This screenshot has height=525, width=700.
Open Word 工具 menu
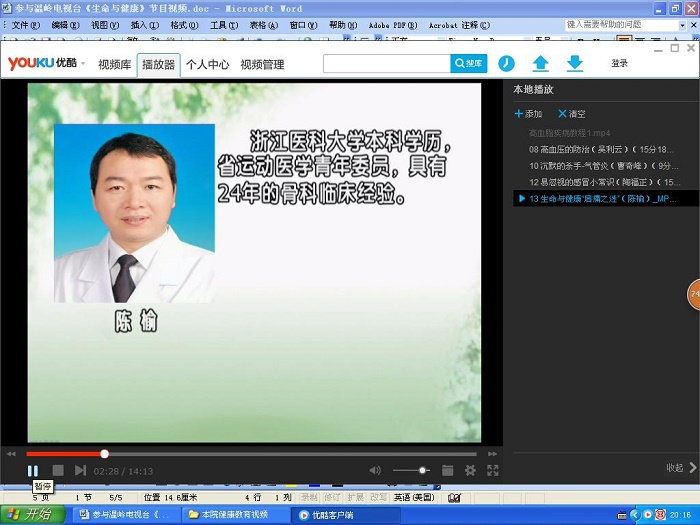[224, 25]
